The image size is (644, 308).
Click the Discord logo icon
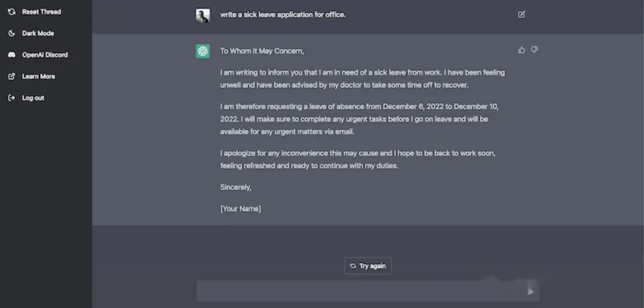point(11,55)
